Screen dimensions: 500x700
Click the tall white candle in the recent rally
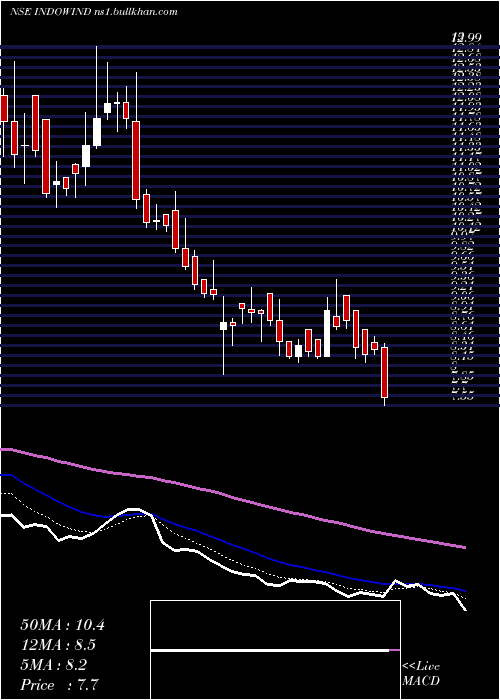[x=327, y=333]
